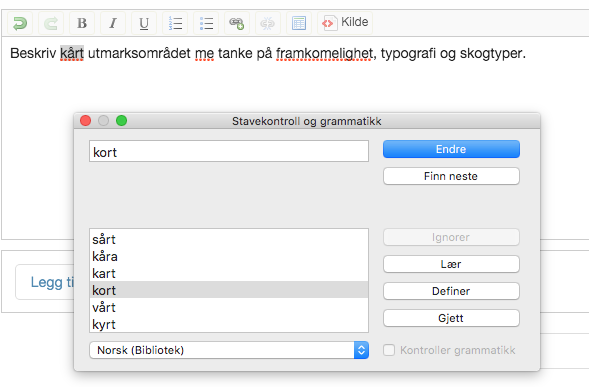Insert a numbered list
This screenshot has width=589, height=387.
pyautogui.click(x=175, y=23)
